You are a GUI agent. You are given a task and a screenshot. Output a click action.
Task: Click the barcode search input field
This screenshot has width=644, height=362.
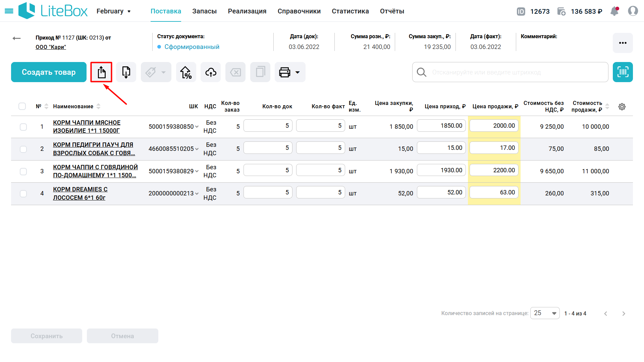click(510, 72)
